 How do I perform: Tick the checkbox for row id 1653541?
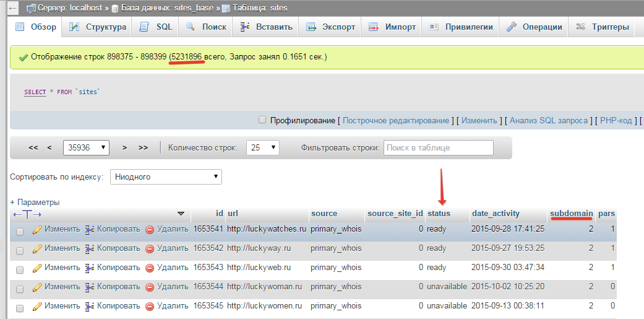(x=20, y=232)
